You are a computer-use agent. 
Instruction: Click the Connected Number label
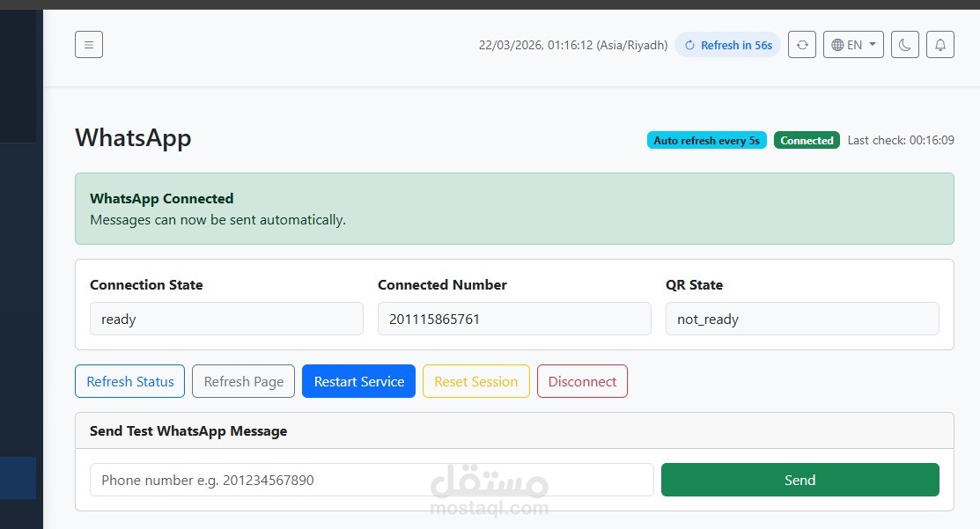point(443,285)
